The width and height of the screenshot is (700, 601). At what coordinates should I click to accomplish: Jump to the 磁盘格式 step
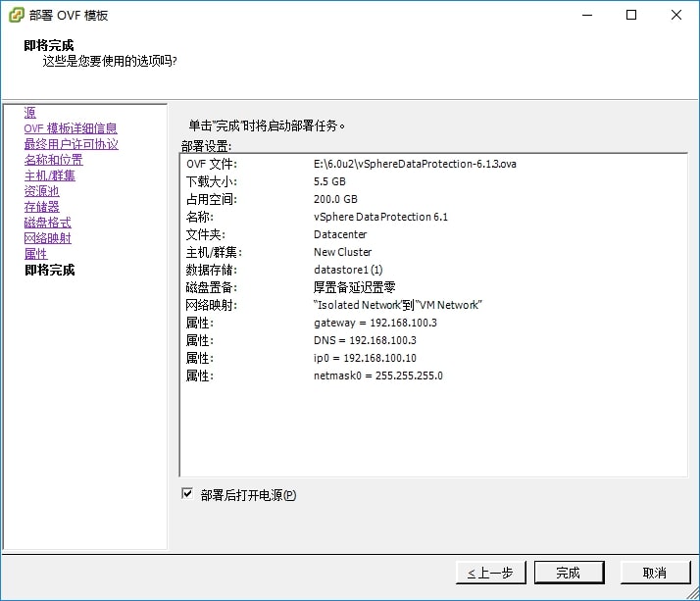pos(47,223)
